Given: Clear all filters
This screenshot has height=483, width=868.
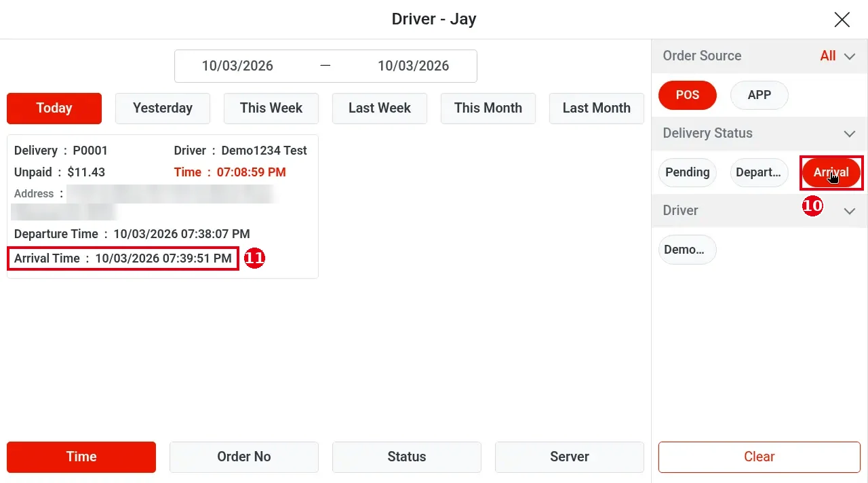Looking at the screenshot, I should coord(759,457).
